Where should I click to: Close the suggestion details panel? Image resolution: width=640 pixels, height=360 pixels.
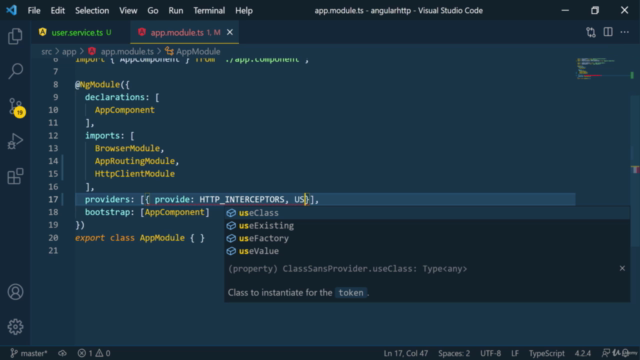click(x=622, y=268)
